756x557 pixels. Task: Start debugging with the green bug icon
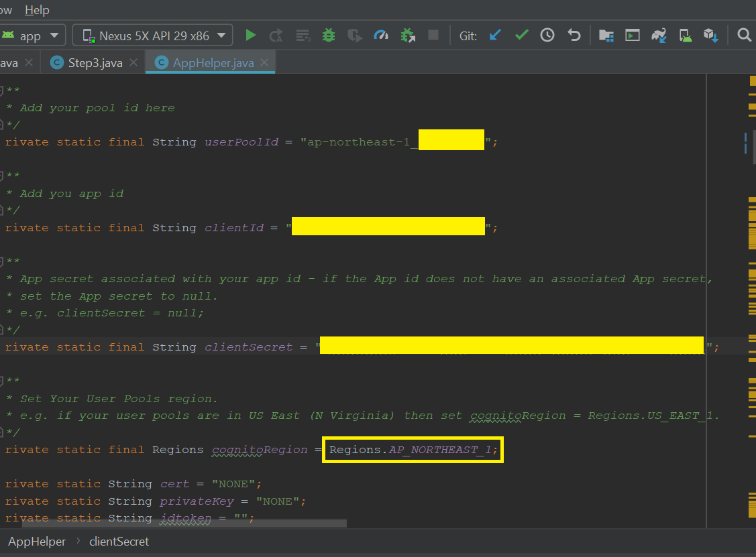329,35
